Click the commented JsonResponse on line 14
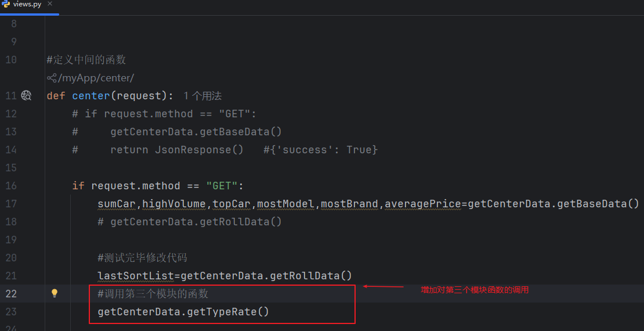Viewport: 644px width, 331px height. coord(198,150)
